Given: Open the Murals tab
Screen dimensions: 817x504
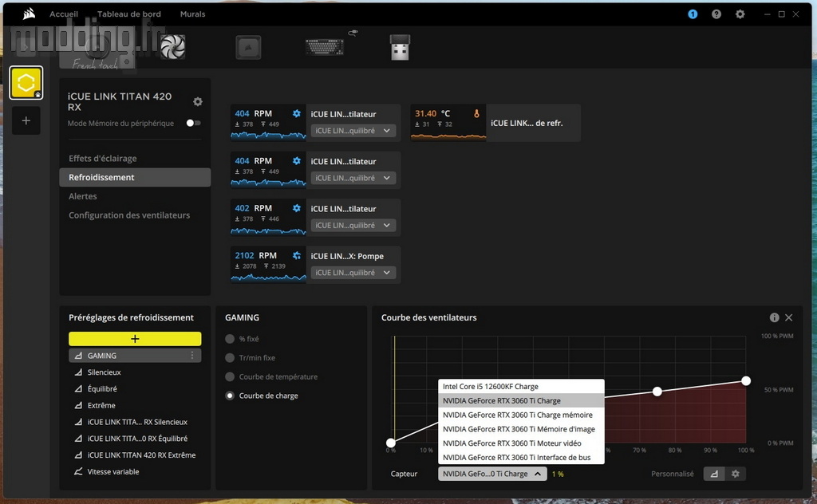Looking at the screenshot, I should [193, 14].
